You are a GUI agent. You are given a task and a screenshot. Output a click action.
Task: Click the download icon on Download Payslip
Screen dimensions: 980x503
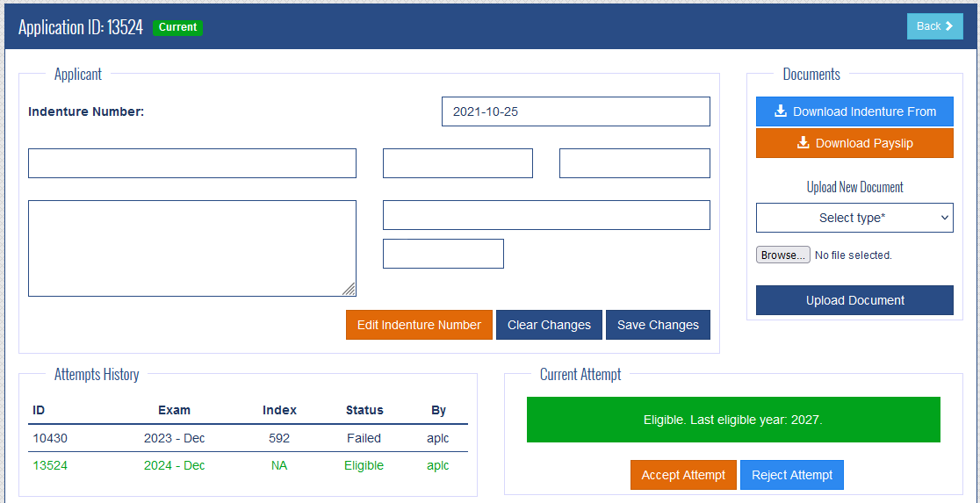pos(803,143)
